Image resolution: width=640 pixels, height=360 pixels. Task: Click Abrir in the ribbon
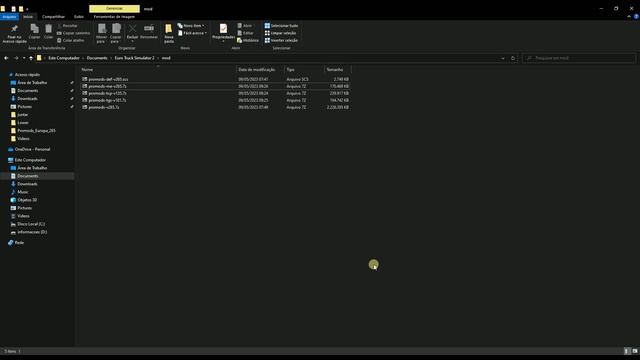tap(245, 26)
